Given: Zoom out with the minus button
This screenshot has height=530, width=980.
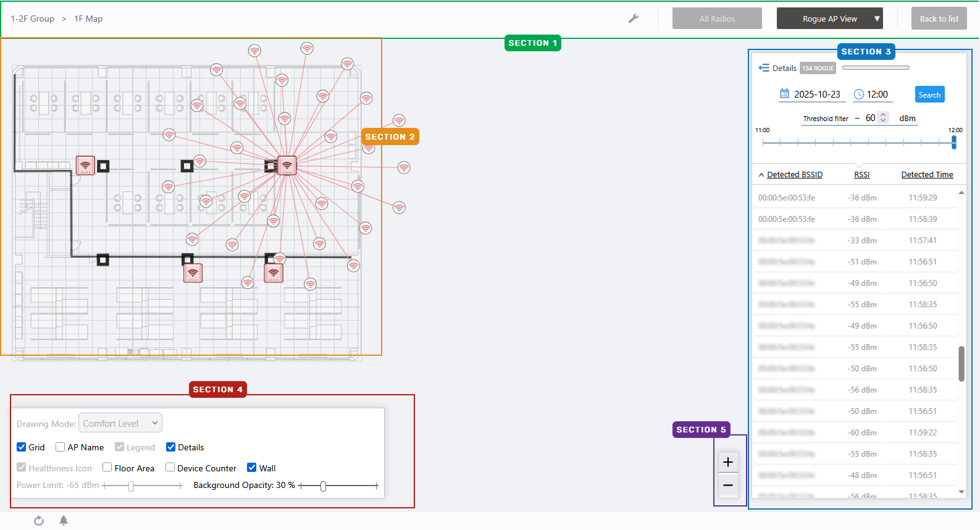Looking at the screenshot, I should 728,486.
